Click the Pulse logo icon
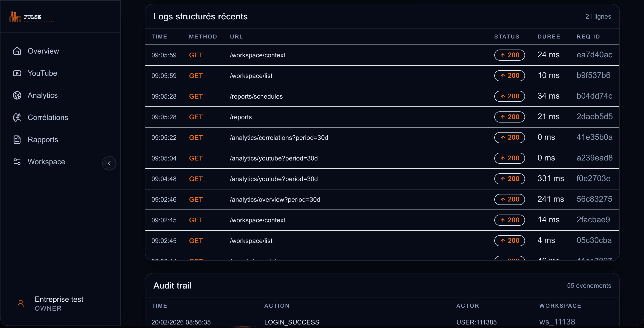644x328 pixels. click(15, 17)
